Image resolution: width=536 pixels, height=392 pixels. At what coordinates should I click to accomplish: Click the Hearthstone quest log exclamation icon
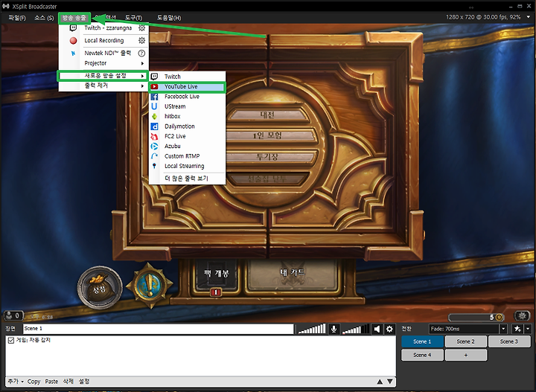pos(150,285)
